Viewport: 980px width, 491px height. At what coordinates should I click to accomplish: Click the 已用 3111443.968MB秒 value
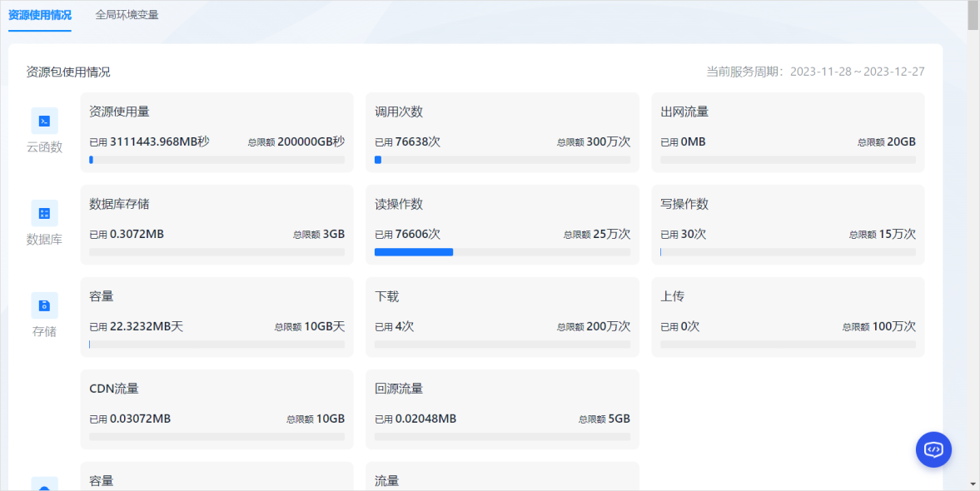coord(149,141)
